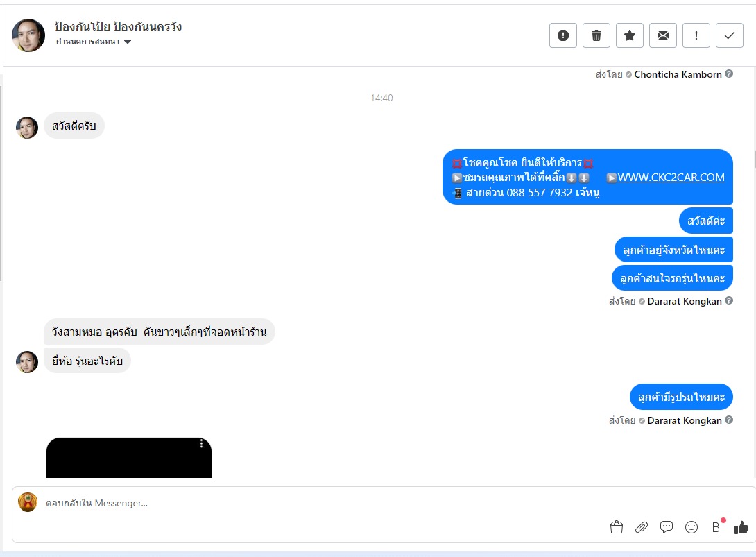Open the WWW.CKC2CAR.COM link
This screenshot has width=756, height=557.
pyautogui.click(x=671, y=177)
